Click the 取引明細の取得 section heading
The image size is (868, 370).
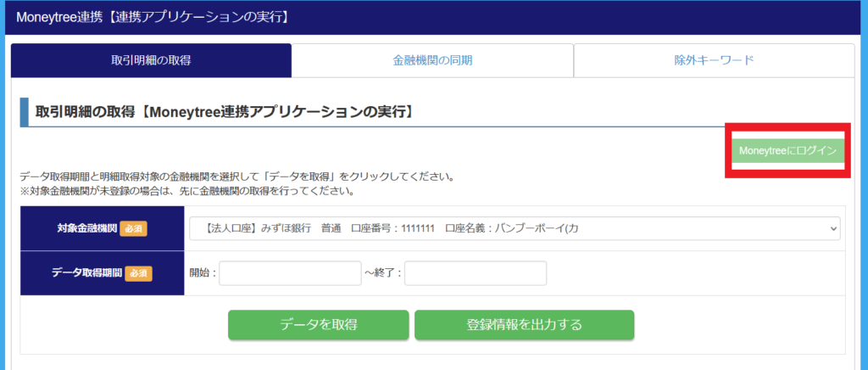(225, 112)
